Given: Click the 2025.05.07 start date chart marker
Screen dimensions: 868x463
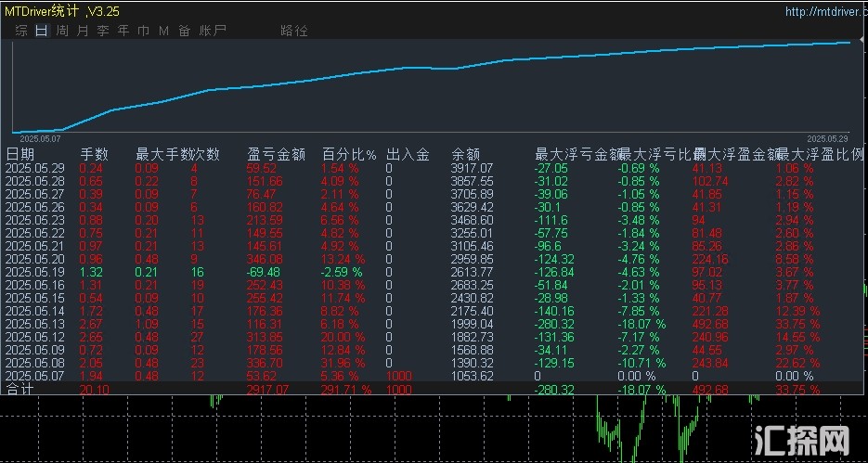Looking at the screenshot, I should tap(40, 135).
